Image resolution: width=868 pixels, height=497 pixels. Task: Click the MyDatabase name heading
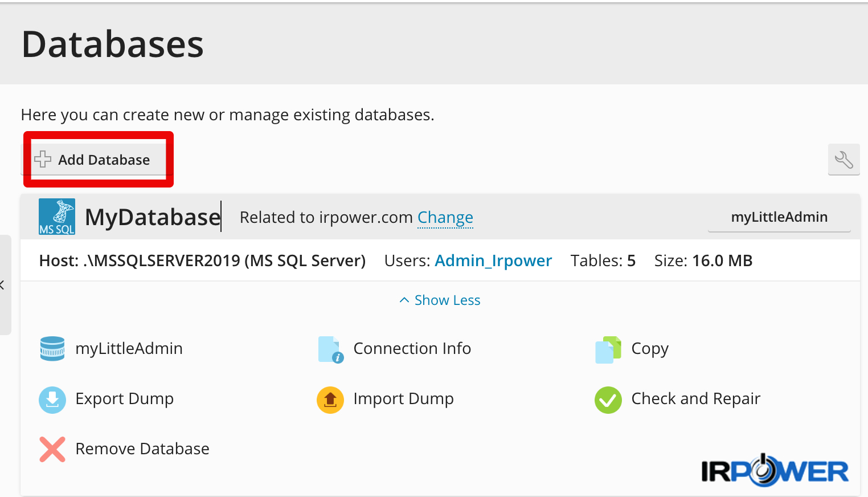click(153, 217)
